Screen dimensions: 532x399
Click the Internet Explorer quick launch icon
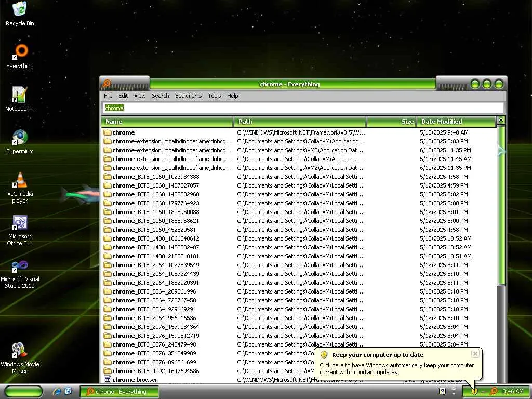[57, 391]
